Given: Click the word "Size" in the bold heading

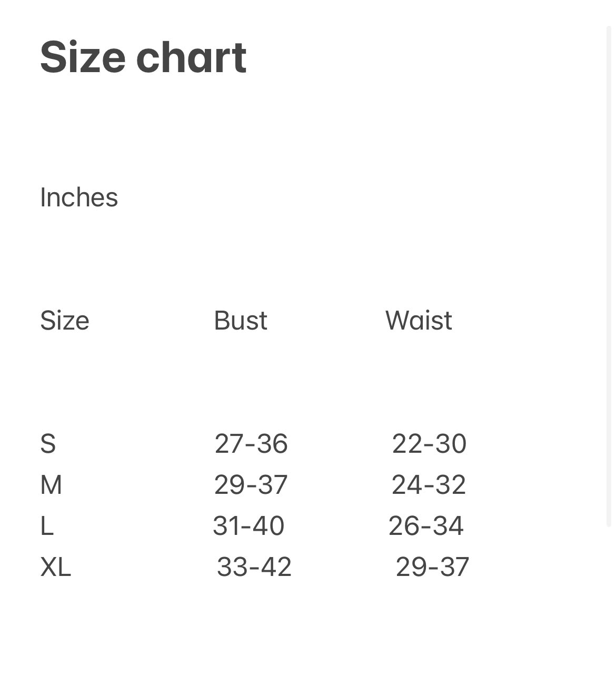Looking at the screenshot, I should tap(83, 57).
